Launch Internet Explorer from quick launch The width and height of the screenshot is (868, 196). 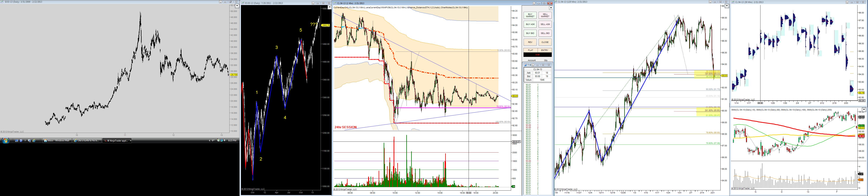point(34,141)
